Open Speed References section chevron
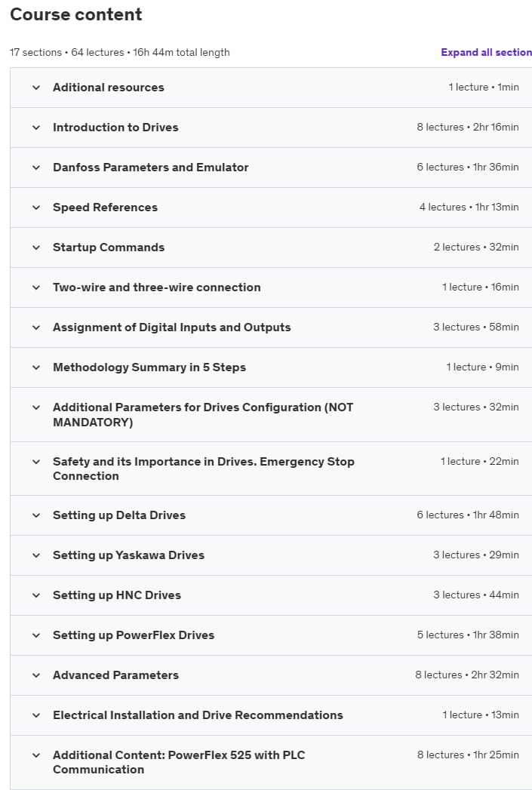 (36, 207)
